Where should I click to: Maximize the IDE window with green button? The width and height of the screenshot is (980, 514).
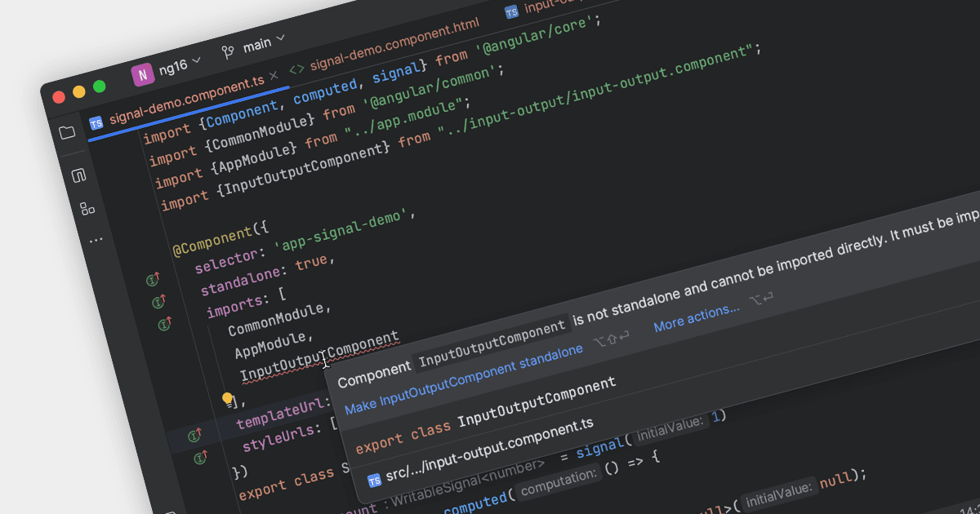coord(100,86)
